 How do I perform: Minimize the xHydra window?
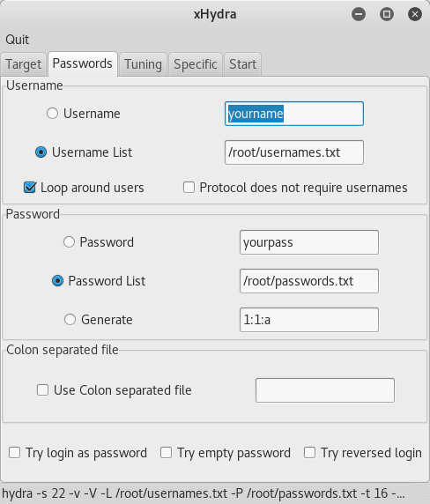359,14
